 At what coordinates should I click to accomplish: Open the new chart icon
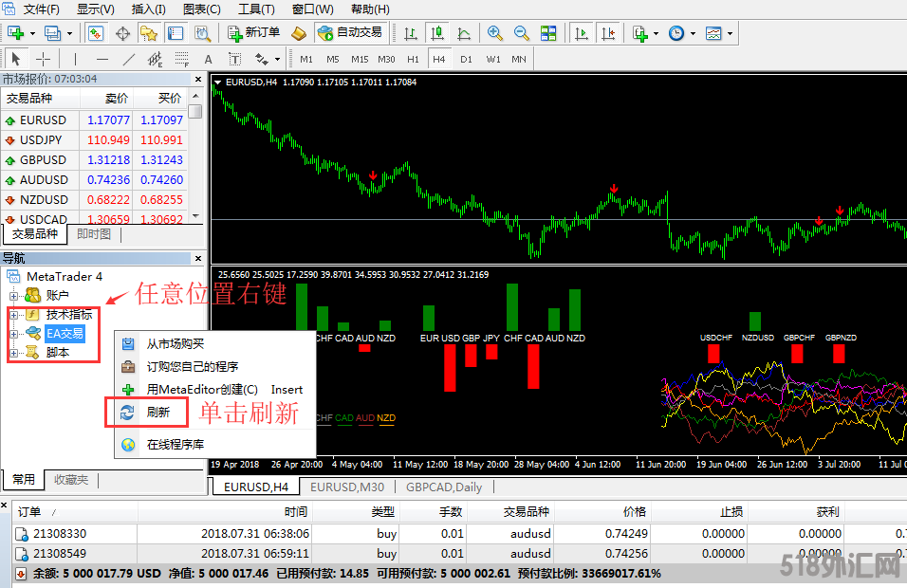click(15, 33)
